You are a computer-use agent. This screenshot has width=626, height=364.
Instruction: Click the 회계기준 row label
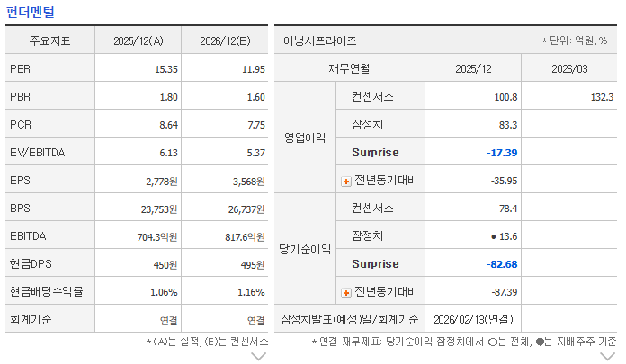click(x=31, y=320)
